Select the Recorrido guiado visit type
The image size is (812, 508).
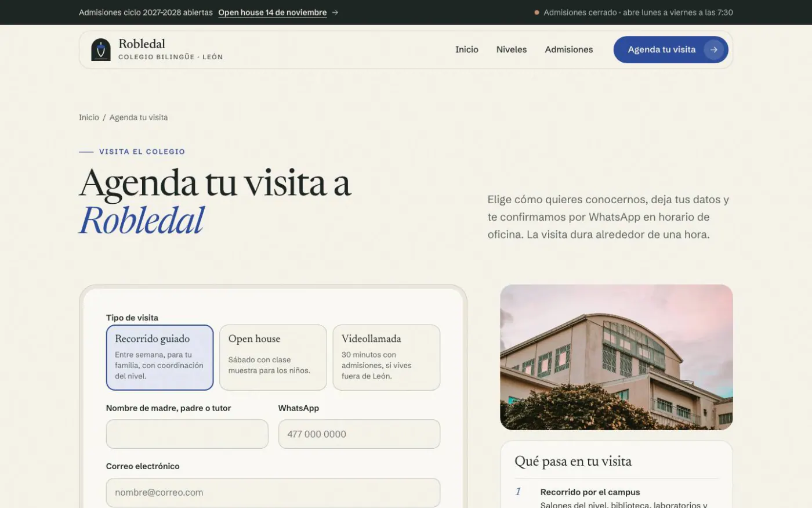pos(159,358)
